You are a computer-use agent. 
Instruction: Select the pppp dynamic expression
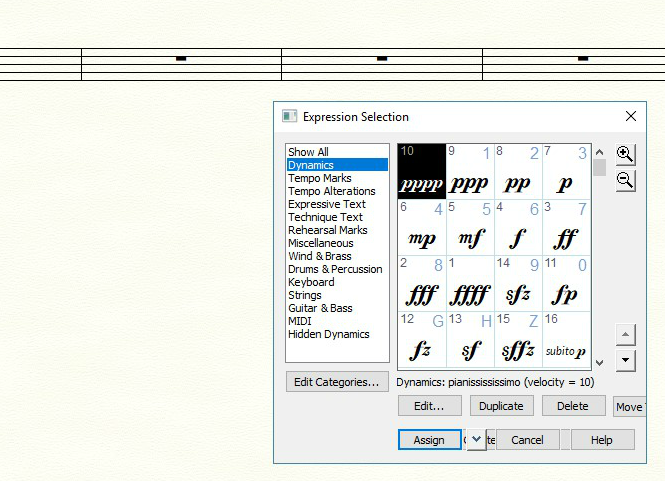click(421, 171)
